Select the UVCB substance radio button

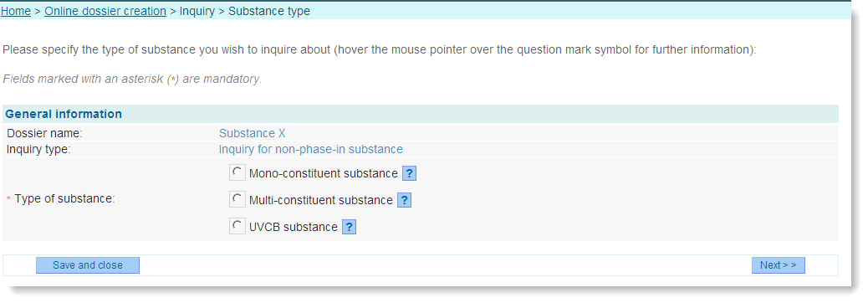pos(237,226)
